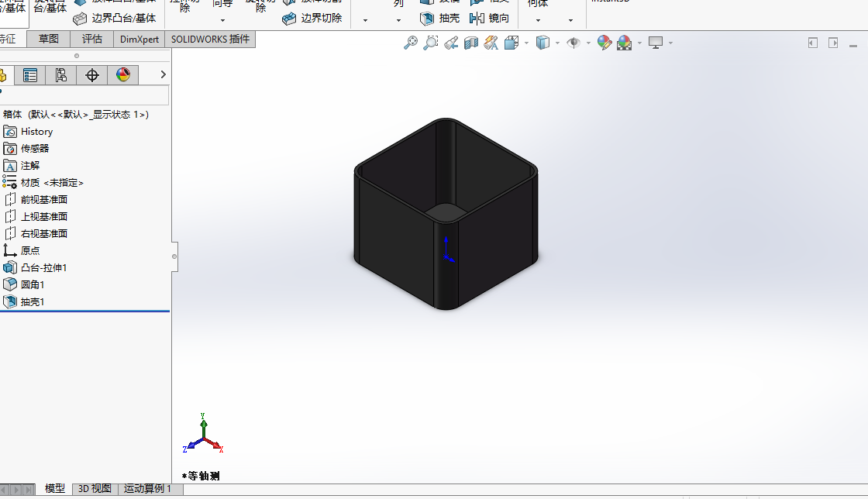Switch to the DimXpert tab
The width and height of the screenshot is (868, 499).
[139, 40]
